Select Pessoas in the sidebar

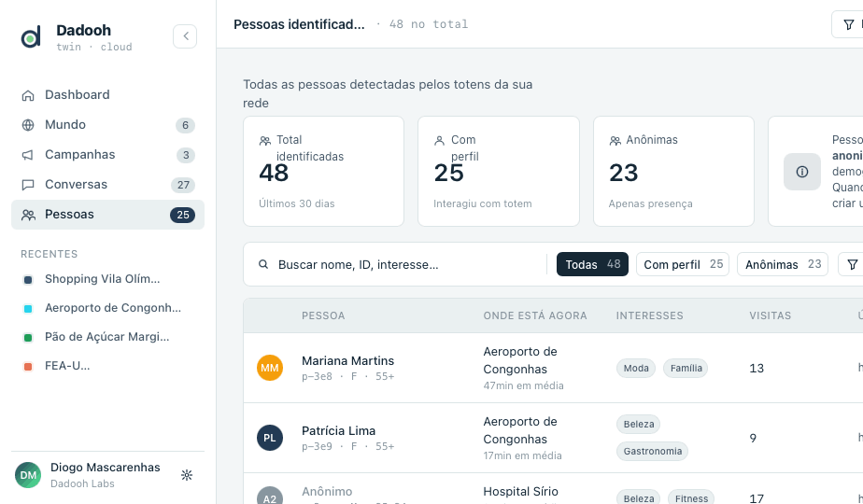click(108, 215)
